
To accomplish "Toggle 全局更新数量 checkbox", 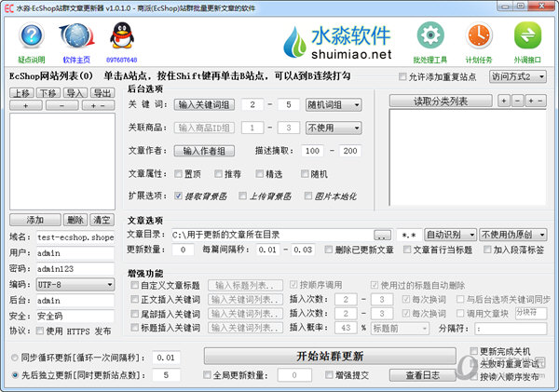I will [207, 374].
